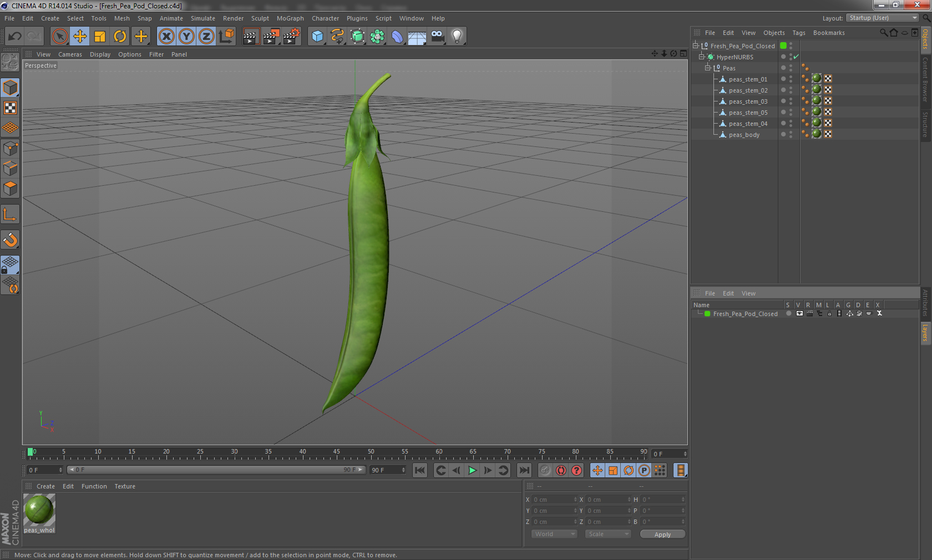932x560 pixels.
Task: Open viewport Cameras menu
Action: (70, 54)
